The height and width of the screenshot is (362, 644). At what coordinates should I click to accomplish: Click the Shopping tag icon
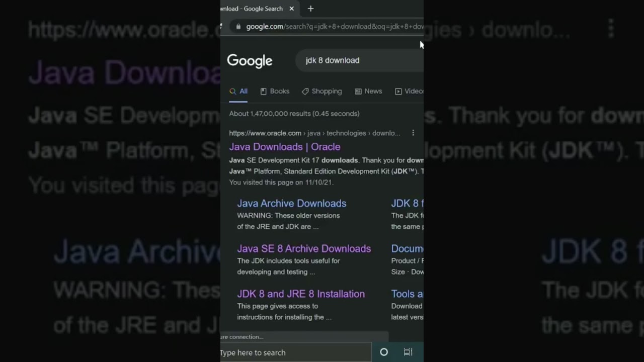[305, 91]
